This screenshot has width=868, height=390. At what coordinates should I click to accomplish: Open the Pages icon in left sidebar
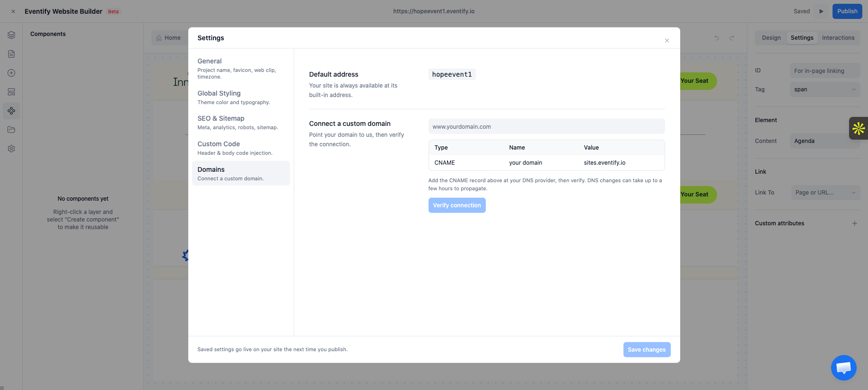click(x=11, y=54)
